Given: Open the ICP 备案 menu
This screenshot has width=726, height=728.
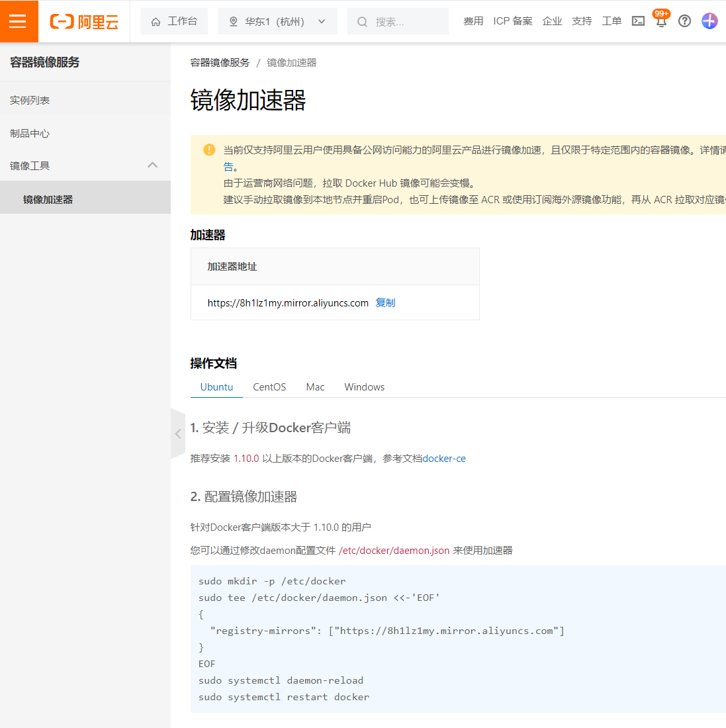Looking at the screenshot, I should [512, 21].
